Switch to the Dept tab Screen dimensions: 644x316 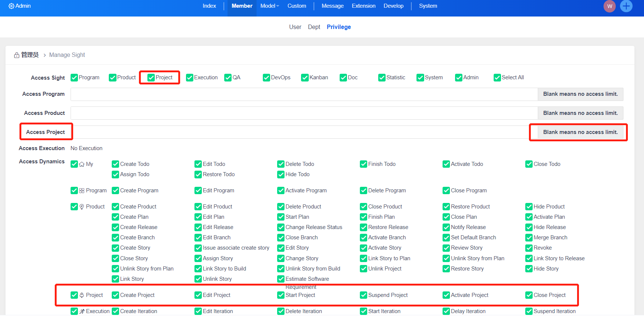pyautogui.click(x=314, y=27)
